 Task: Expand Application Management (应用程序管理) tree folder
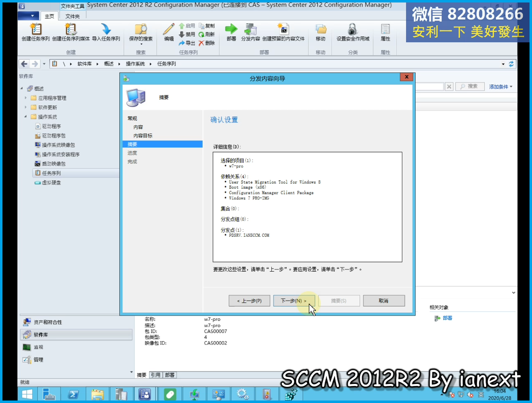(26, 98)
